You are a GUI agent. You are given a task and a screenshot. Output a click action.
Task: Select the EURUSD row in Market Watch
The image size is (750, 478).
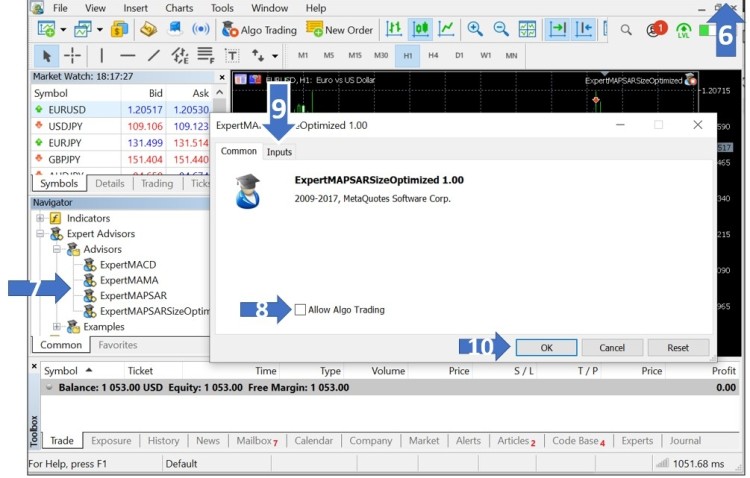65,109
